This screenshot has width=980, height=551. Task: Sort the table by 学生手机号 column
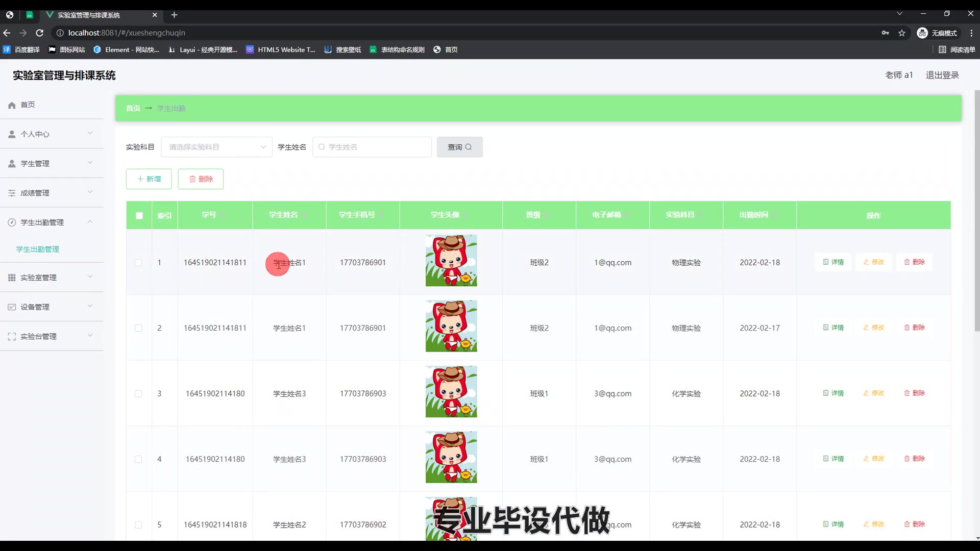381,215
